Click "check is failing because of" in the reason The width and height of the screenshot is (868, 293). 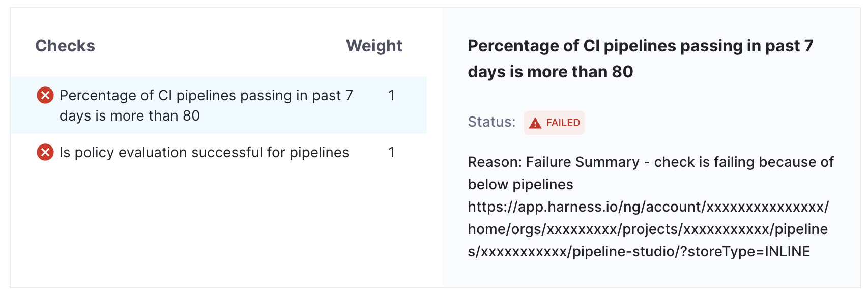744,162
